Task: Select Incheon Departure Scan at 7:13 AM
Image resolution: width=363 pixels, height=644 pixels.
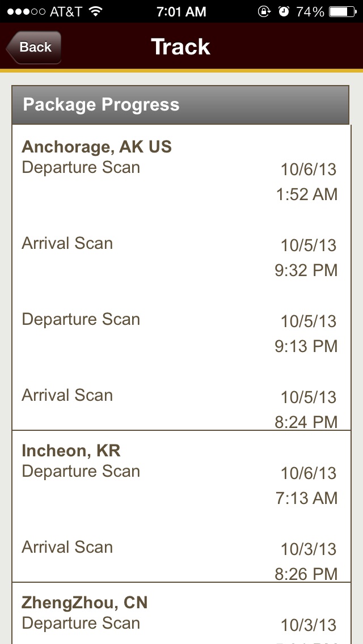Action: [180, 485]
